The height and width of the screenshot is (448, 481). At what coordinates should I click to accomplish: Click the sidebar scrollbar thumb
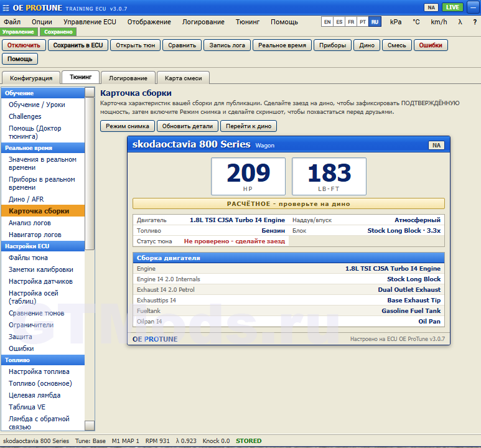90,174
